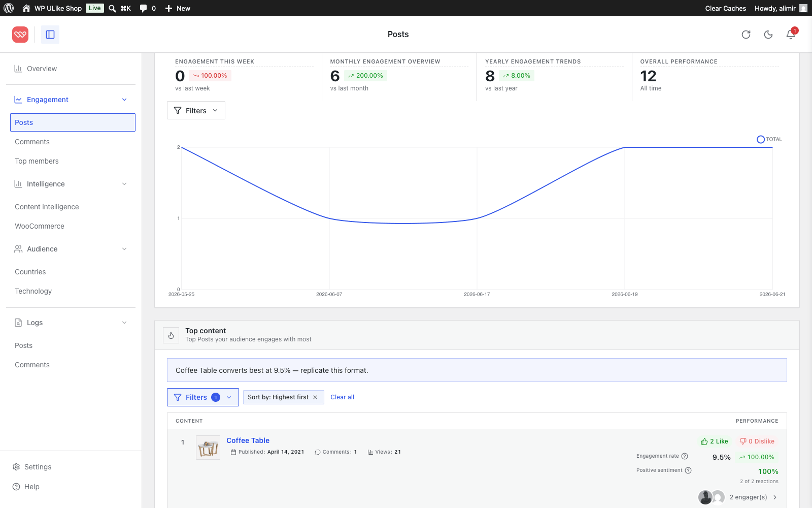
Task: Toggle the sidebar collapse icon
Action: (x=50, y=35)
